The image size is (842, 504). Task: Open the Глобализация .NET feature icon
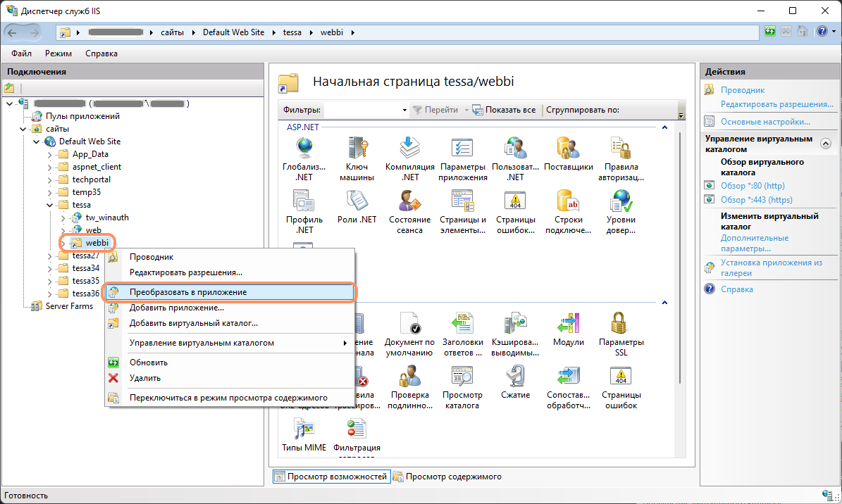click(304, 150)
